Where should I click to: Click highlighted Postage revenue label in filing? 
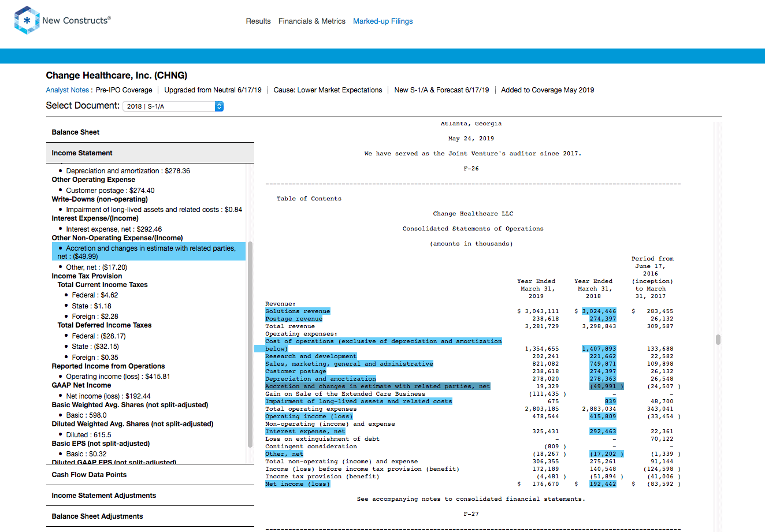[294, 319]
